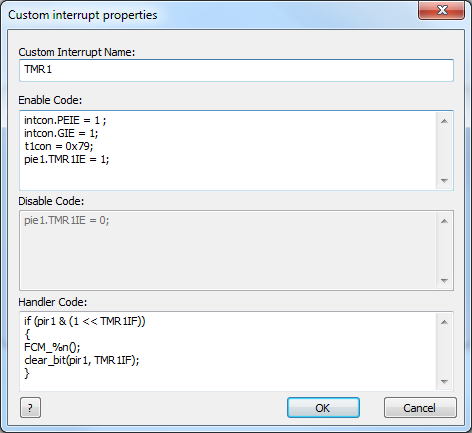
Task: Cancel the custom interrupt dialog
Action: point(420,407)
